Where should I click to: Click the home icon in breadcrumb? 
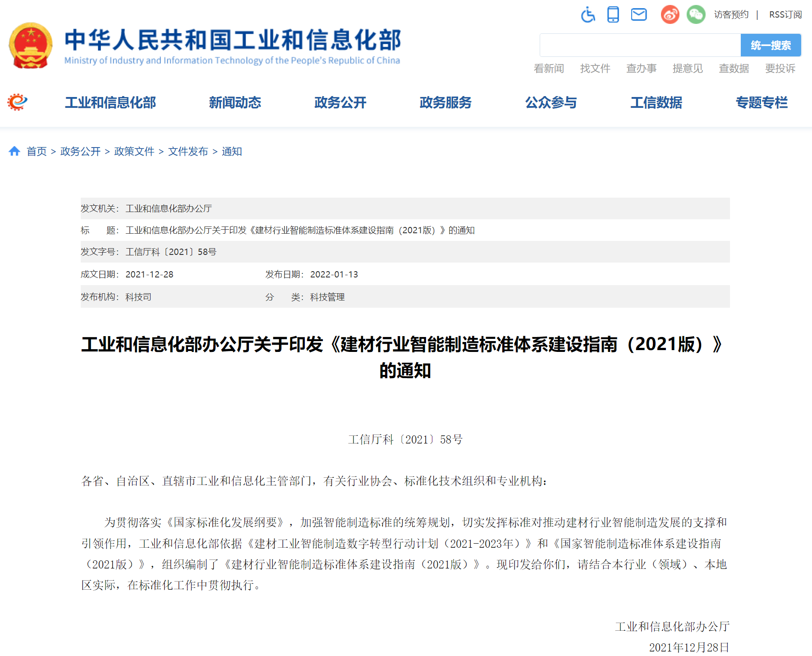pos(14,151)
